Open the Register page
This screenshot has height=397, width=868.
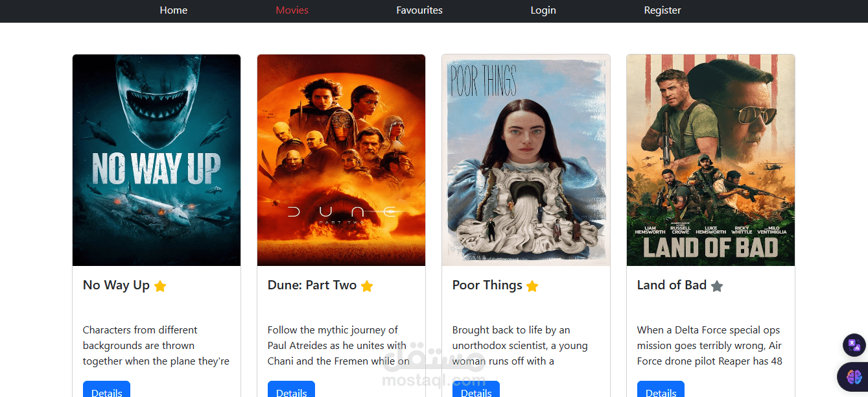tap(663, 10)
